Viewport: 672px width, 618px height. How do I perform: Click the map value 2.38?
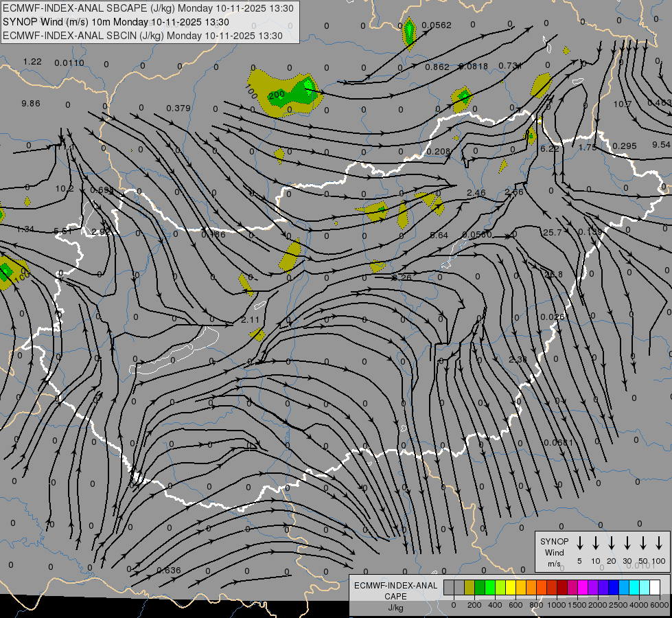[x=518, y=359]
